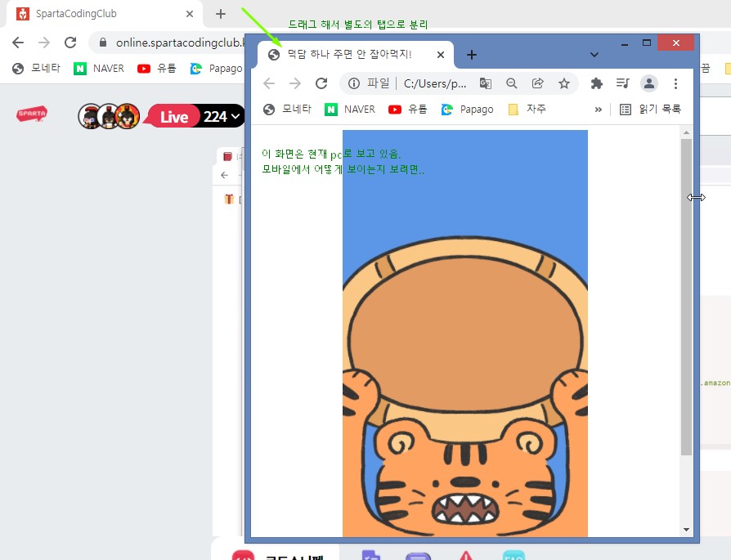Click scrollbar down arrow in front window
The height and width of the screenshot is (560, 731).
(x=686, y=530)
